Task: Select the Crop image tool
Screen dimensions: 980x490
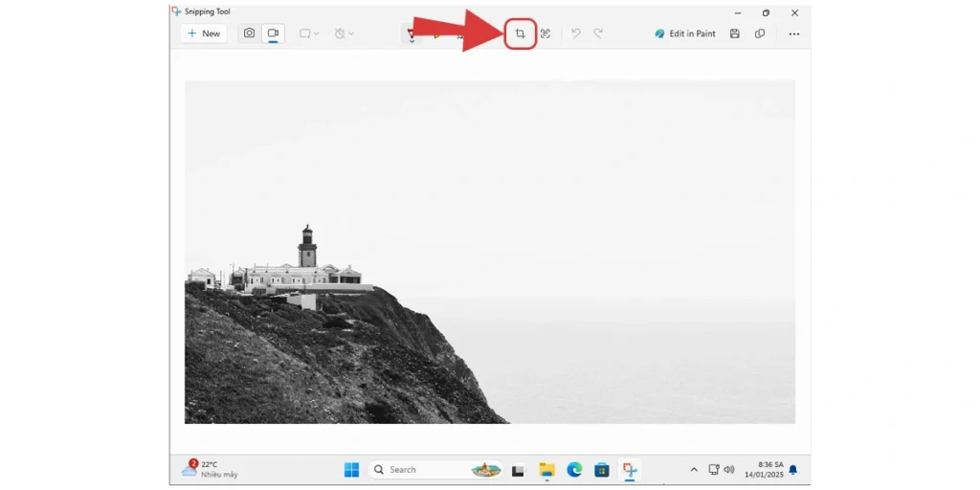Action: click(520, 33)
